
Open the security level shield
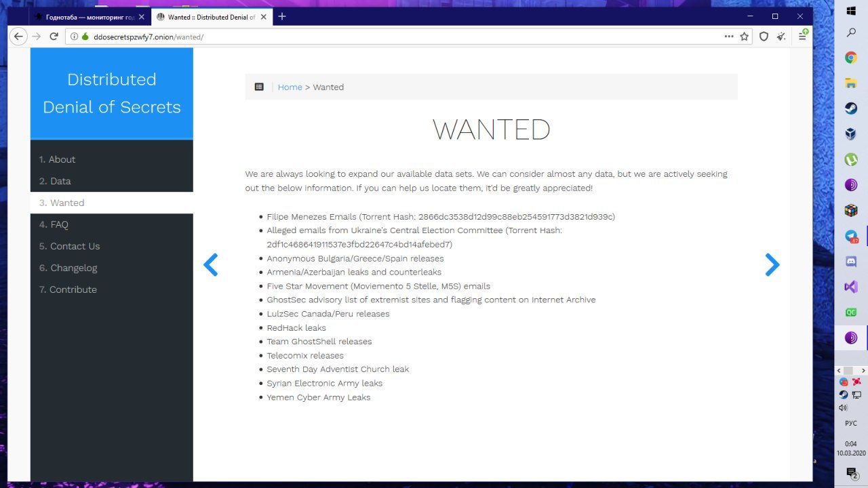764,37
